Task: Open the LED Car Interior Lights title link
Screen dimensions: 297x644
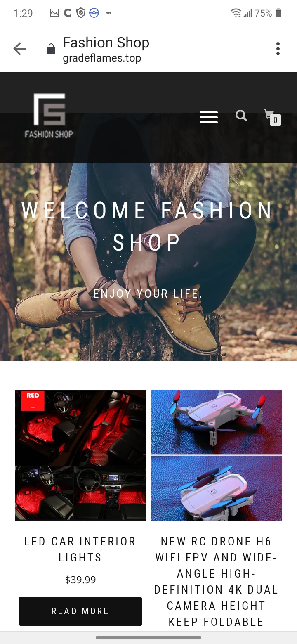Action: [x=80, y=549]
